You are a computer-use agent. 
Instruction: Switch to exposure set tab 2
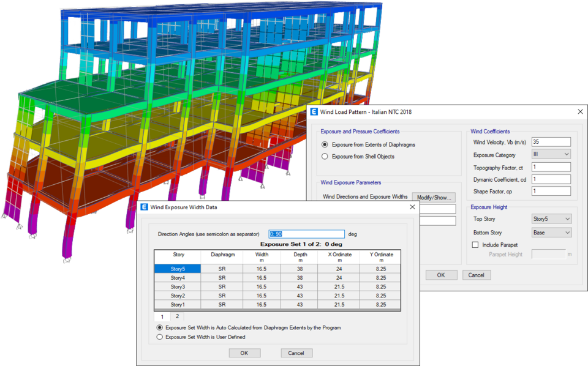point(177,316)
